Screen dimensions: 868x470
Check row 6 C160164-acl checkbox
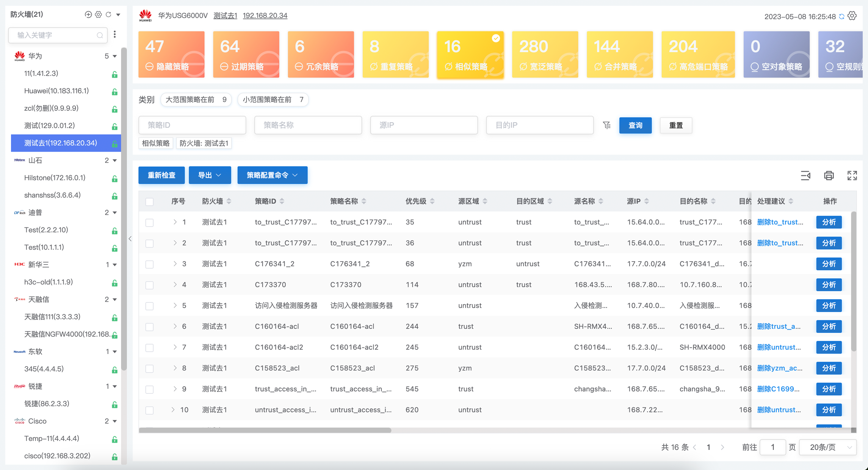[150, 327]
